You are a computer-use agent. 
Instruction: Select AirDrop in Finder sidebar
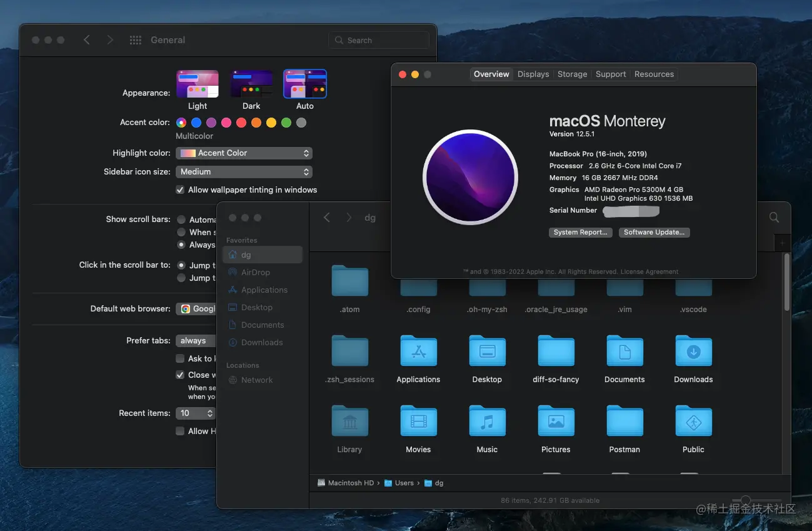(x=255, y=273)
